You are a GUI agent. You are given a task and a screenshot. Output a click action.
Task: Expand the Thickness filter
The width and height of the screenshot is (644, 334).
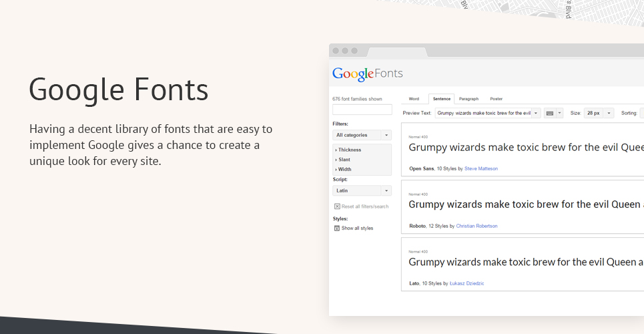click(x=348, y=150)
